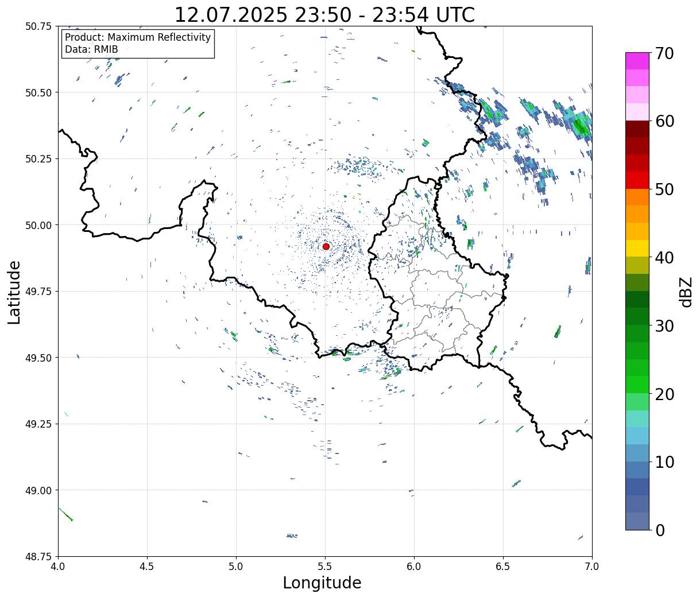Click the bright green swatch just above 20 dBZ

tap(637, 385)
